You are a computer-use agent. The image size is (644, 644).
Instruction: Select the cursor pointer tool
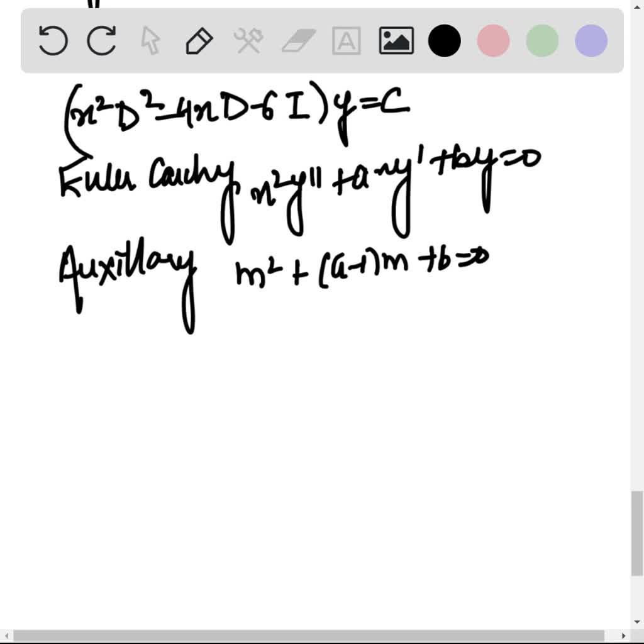pos(151,40)
